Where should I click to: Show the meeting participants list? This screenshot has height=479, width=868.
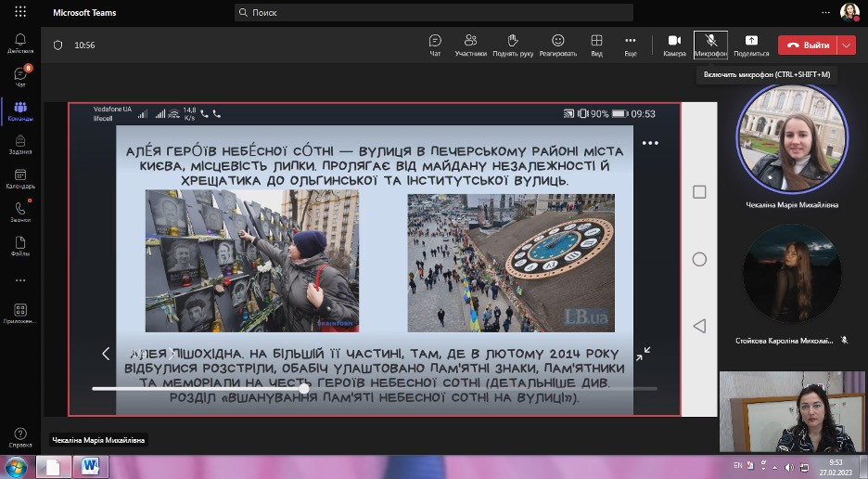click(x=470, y=45)
